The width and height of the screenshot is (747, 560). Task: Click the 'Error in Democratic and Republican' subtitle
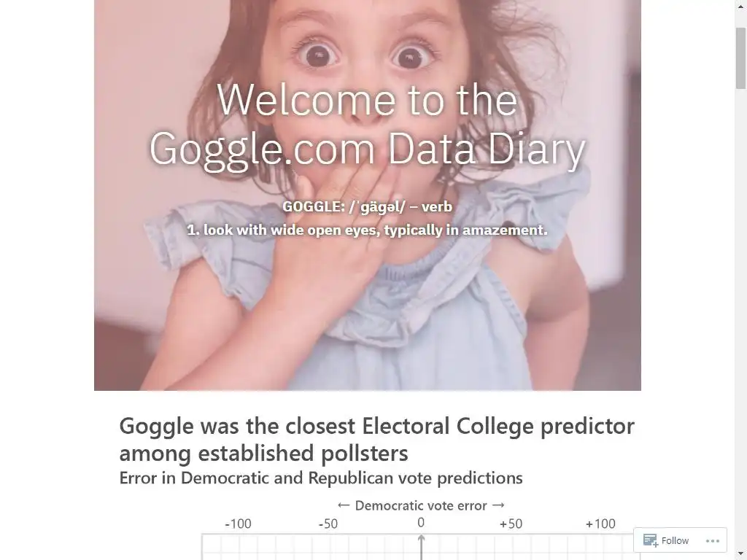tap(321, 478)
